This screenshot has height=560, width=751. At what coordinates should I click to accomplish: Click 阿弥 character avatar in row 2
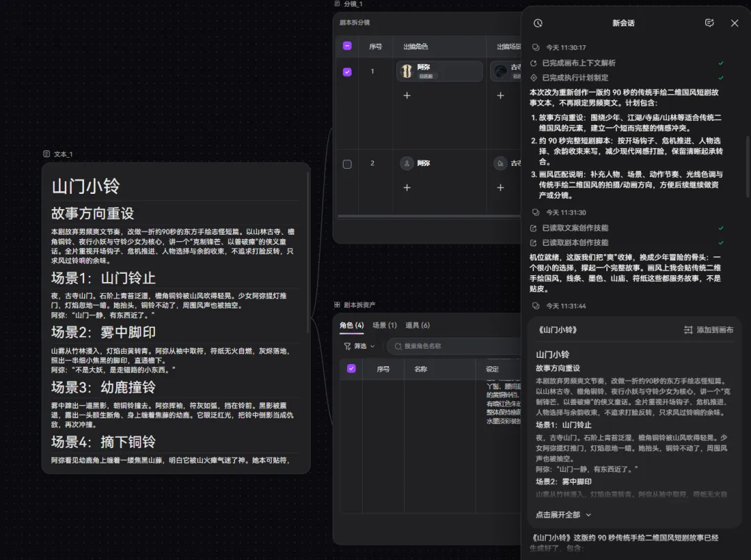[x=407, y=163]
